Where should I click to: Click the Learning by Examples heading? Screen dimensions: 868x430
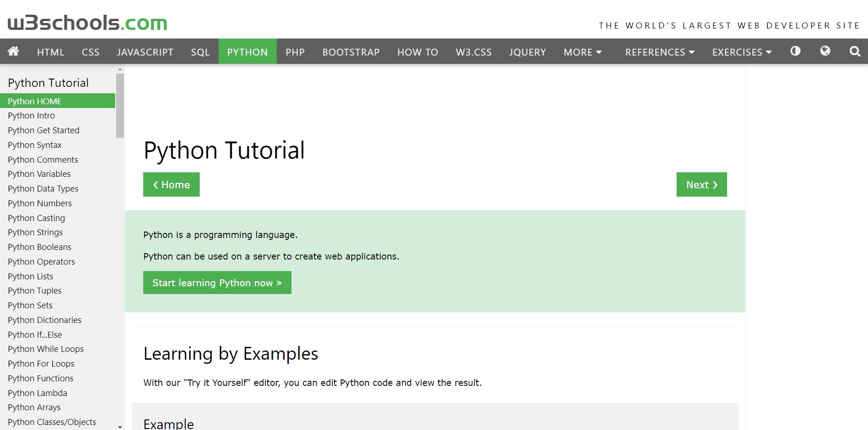point(230,354)
